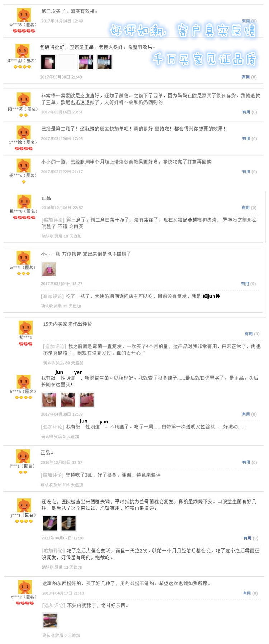The width and height of the screenshot is (269, 644).
Task: Open photo in t***2's follow-up review
Action: pyautogui.click(x=51, y=621)
